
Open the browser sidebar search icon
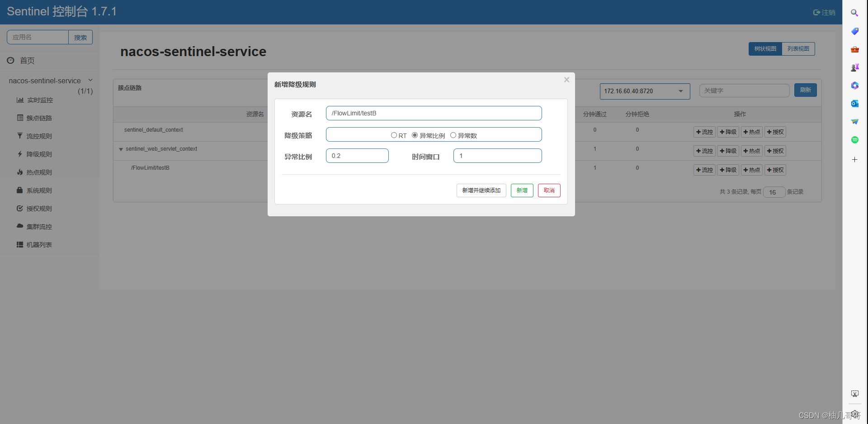coord(854,13)
